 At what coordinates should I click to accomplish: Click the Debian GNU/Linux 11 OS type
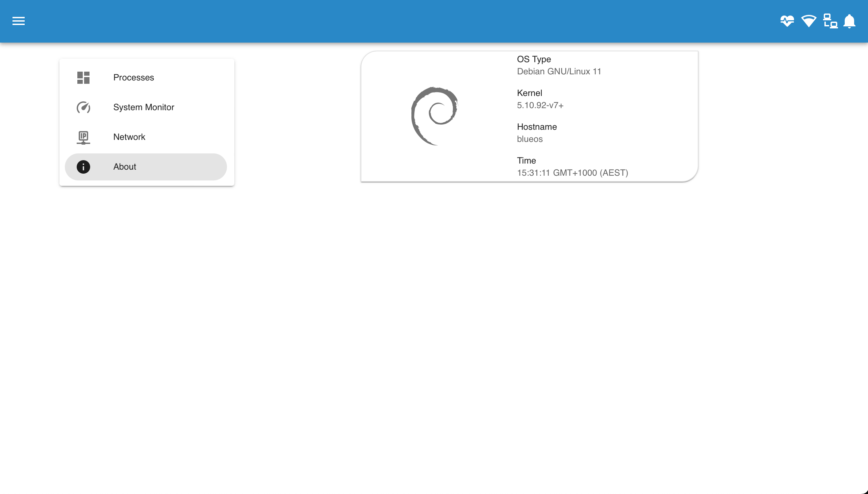[x=559, y=71]
